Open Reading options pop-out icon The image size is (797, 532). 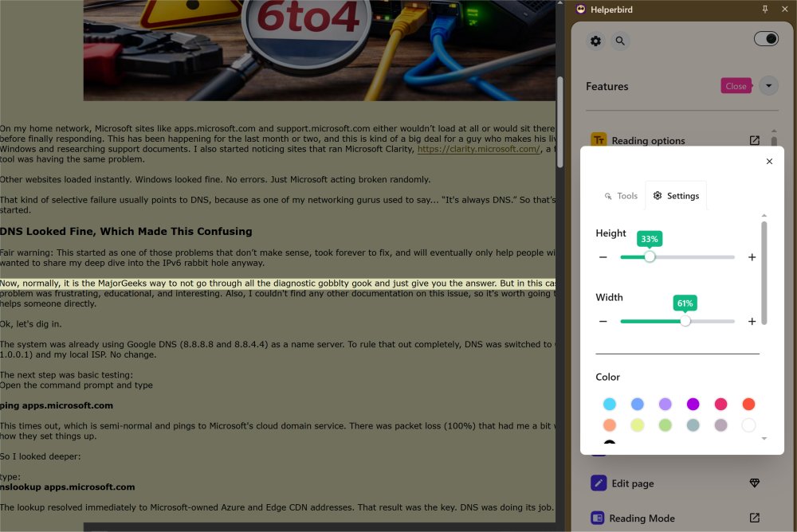coord(755,140)
